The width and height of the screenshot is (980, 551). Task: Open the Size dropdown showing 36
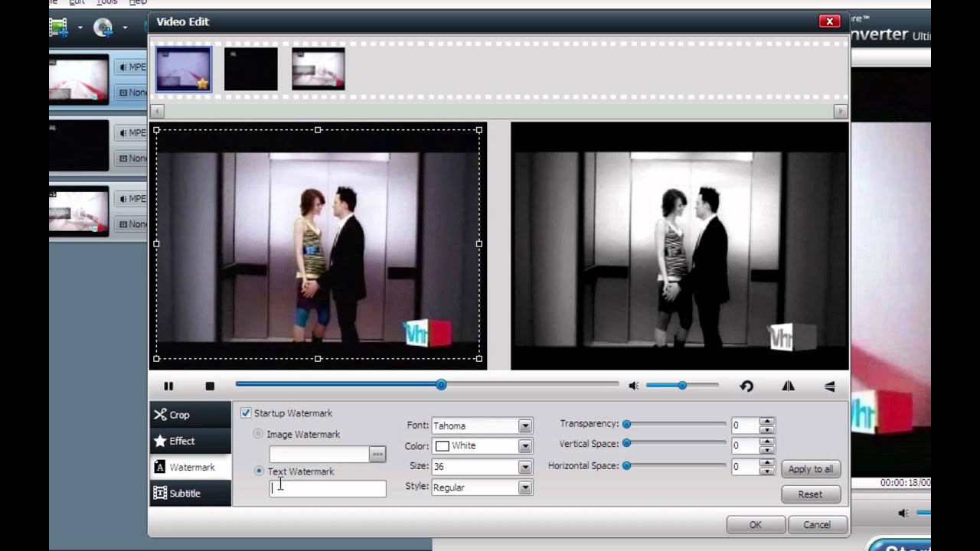524,467
